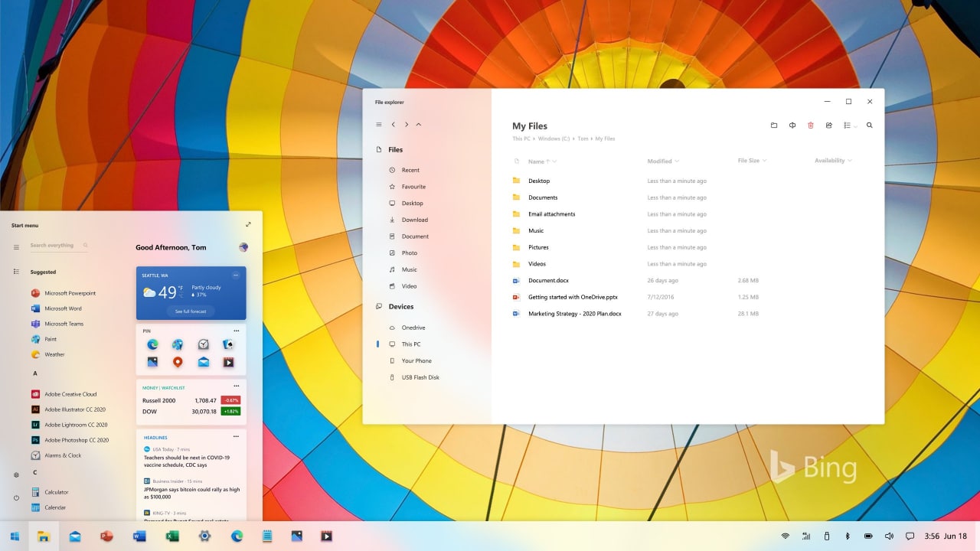Launch Adobe Photoshop CC 2020
980x551 pixels.
[x=70, y=440]
